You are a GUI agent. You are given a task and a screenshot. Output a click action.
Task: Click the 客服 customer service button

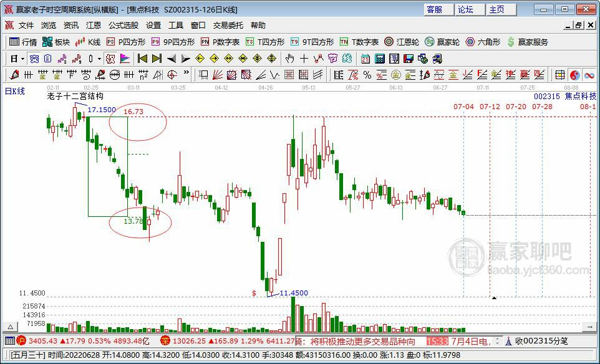pyautogui.click(x=438, y=9)
